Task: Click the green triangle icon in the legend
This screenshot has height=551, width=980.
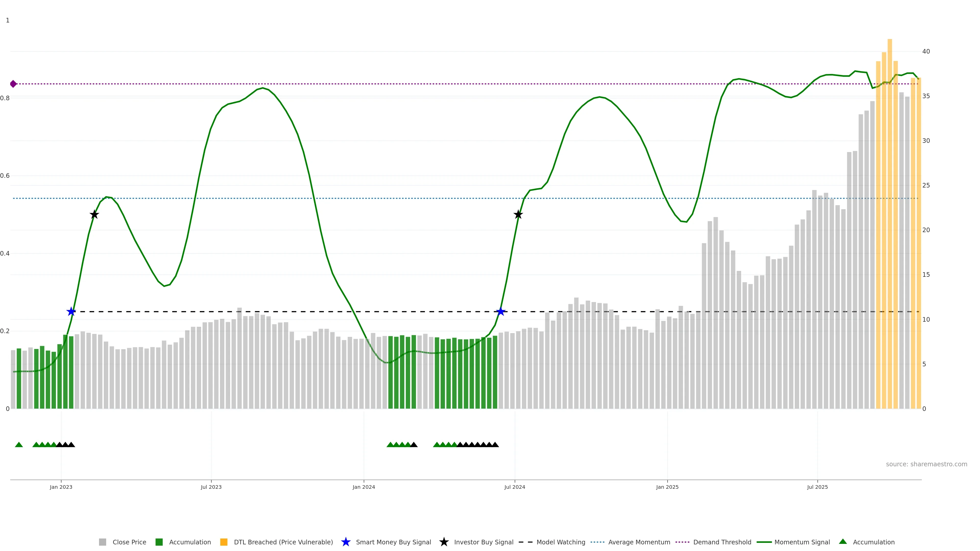Action: click(x=843, y=542)
